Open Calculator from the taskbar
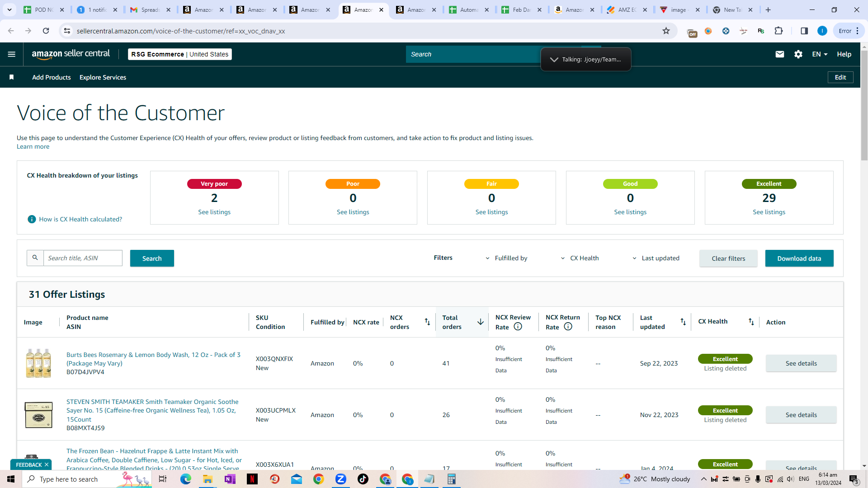 coord(451,479)
